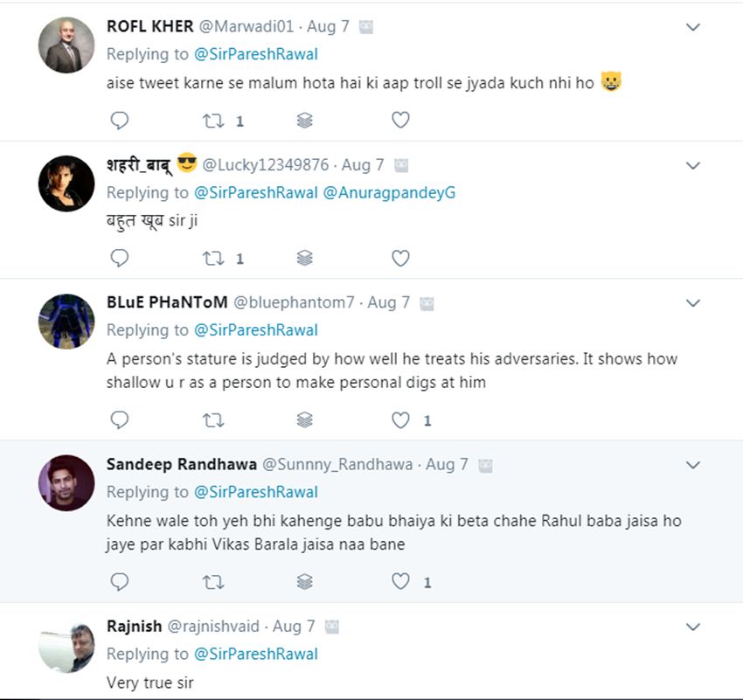Image resolution: width=743 pixels, height=700 pixels.
Task: Expand more options on Lucky12349876's tweet
Action: click(x=693, y=165)
